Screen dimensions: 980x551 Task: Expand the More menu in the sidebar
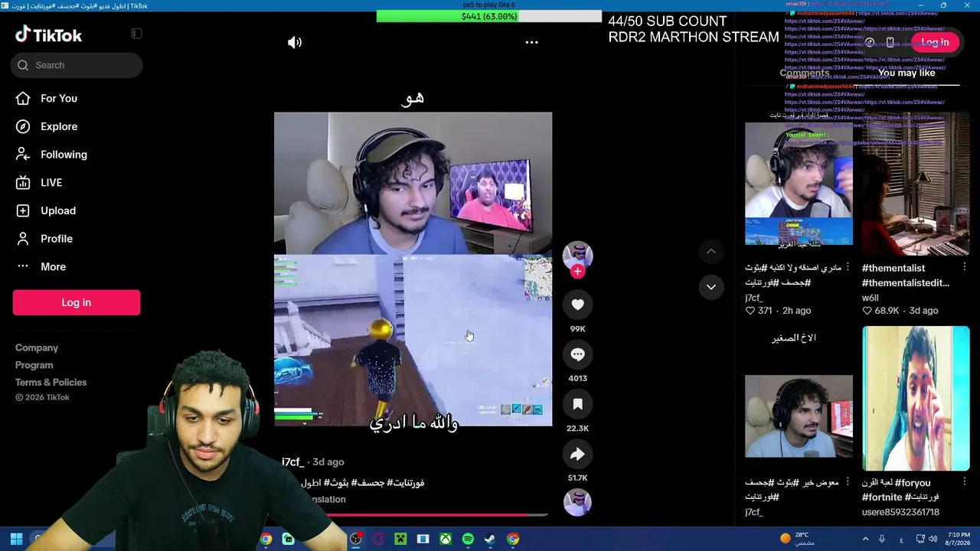tap(42, 266)
